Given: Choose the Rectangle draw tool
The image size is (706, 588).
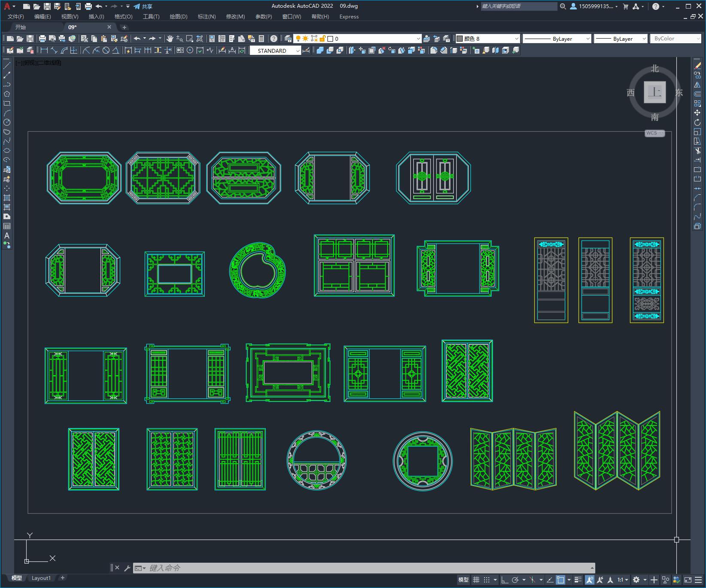Looking at the screenshot, I should click(x=7, y=103).
